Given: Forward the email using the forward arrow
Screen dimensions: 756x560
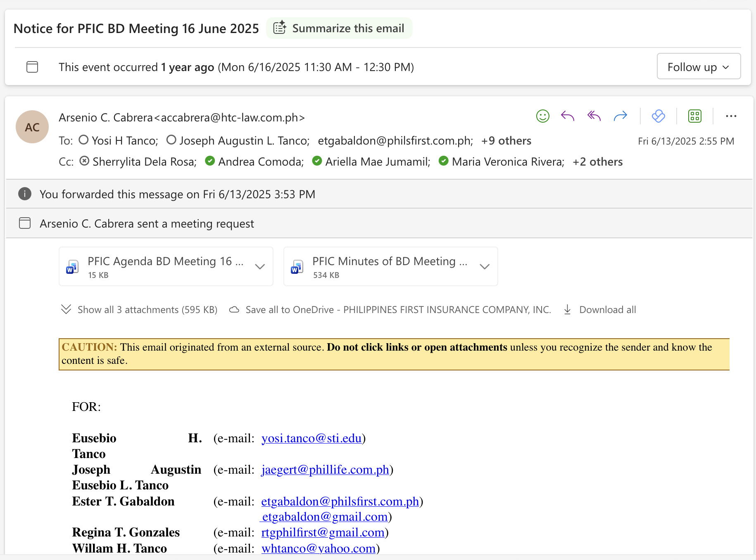Looking at the screenshot, I should (x=620, y=116).
